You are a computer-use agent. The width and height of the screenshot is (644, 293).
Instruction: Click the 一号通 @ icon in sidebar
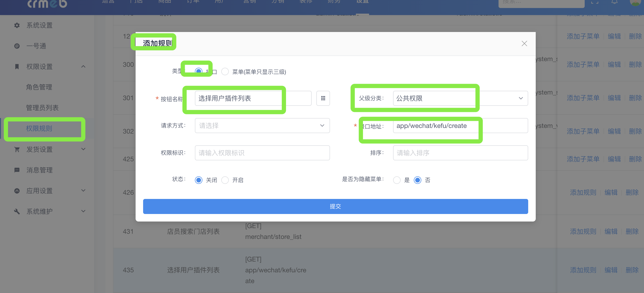coord(17,46)
